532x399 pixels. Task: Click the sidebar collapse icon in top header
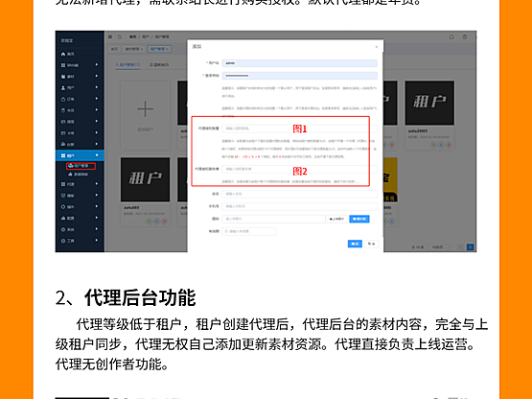coord(110,36)
